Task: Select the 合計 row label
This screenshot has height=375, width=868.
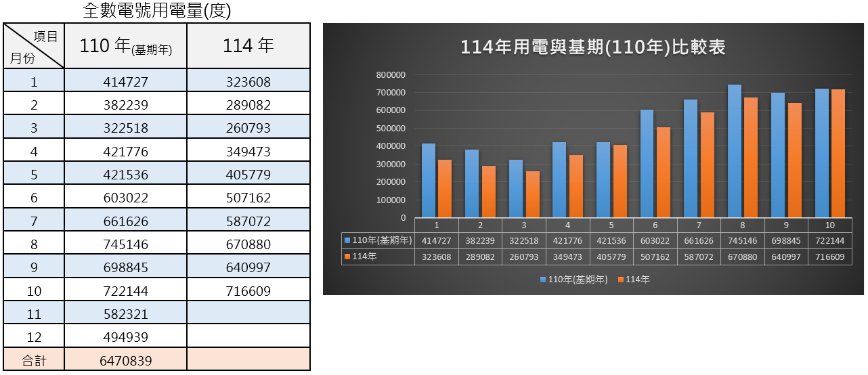Action: (34, 361)
